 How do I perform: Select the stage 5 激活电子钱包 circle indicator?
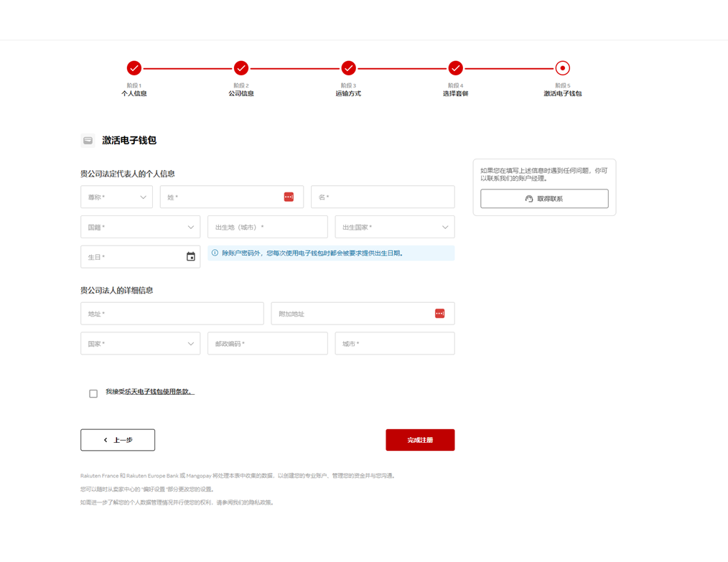(x=562, y=68)
